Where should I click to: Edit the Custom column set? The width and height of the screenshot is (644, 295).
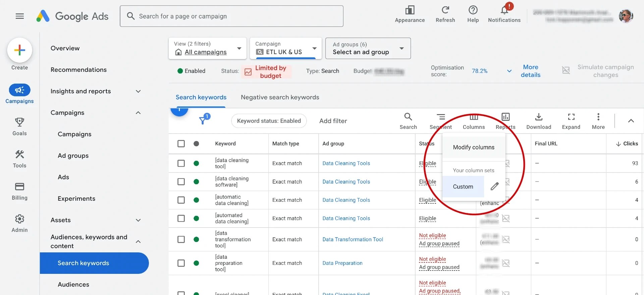tap(495, 186)
